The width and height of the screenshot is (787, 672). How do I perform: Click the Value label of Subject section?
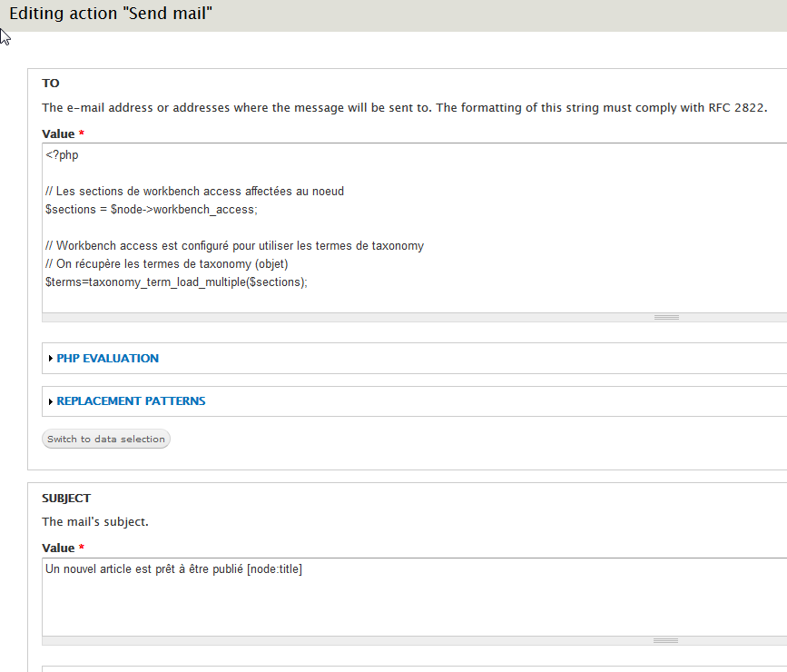coord(58,548)
